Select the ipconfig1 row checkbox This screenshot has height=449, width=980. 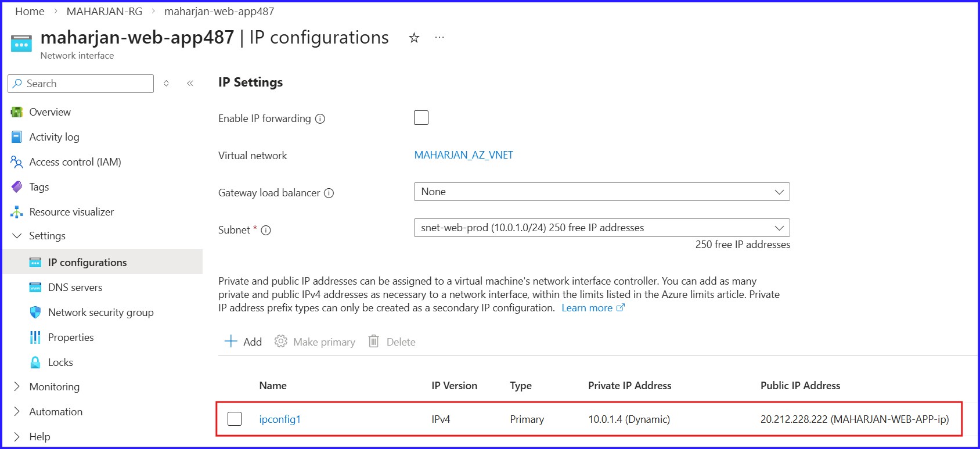click(x=235, y=418)
